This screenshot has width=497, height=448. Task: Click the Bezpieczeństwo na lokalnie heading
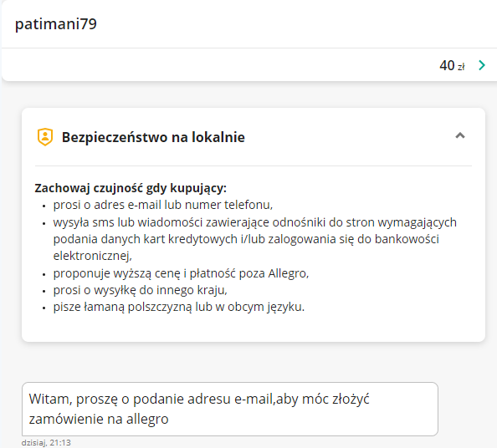pyautogui.click(x=153, y=137)
